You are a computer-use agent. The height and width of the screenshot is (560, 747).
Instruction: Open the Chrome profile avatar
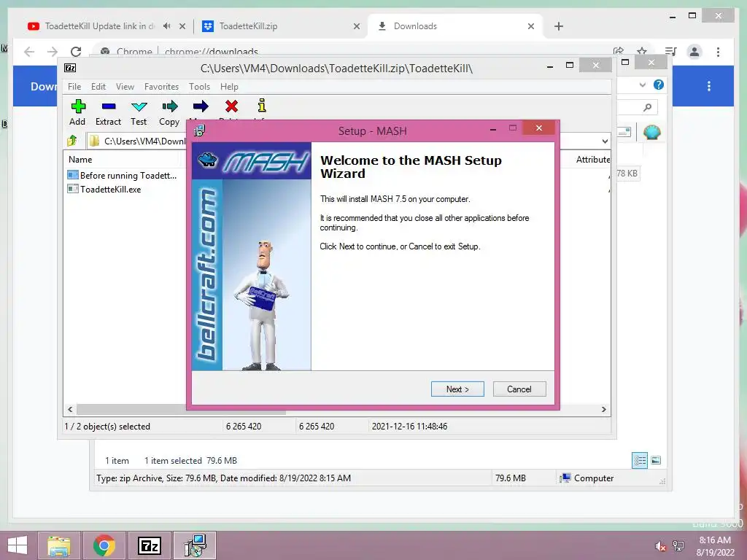(694, 52)
